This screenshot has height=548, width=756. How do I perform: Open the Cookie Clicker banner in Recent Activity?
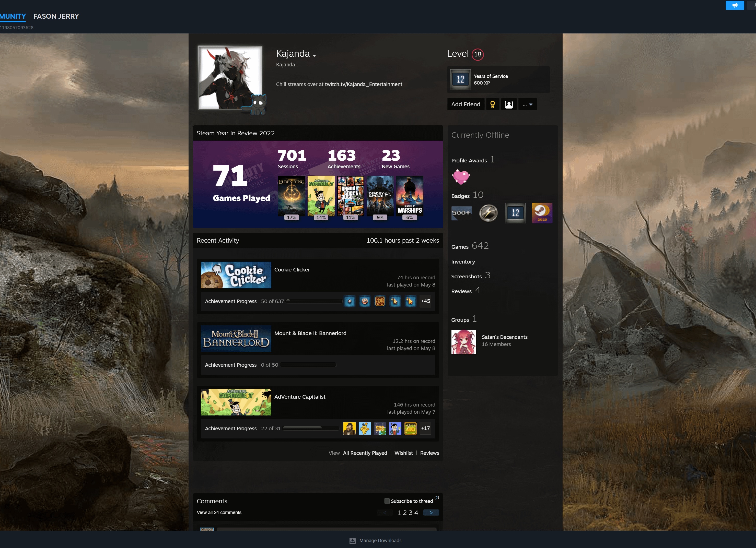pyautogui.click(x=236, y=275)
